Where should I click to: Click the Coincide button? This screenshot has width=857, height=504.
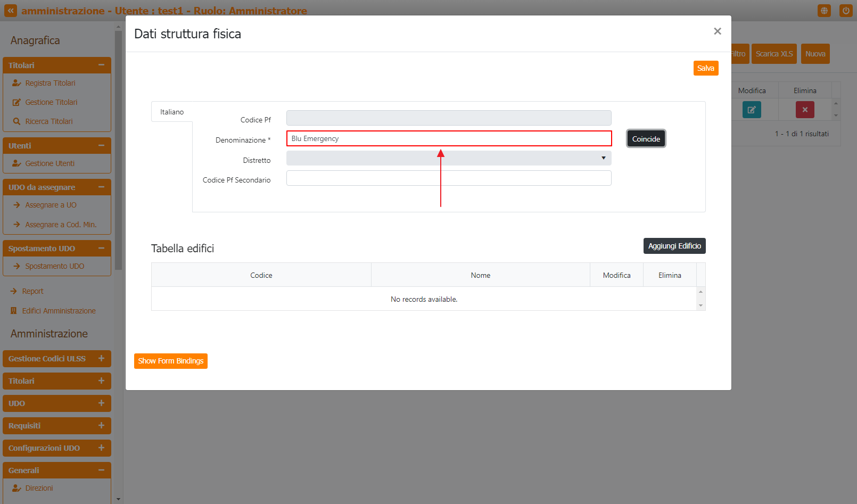tap(646, 139)
